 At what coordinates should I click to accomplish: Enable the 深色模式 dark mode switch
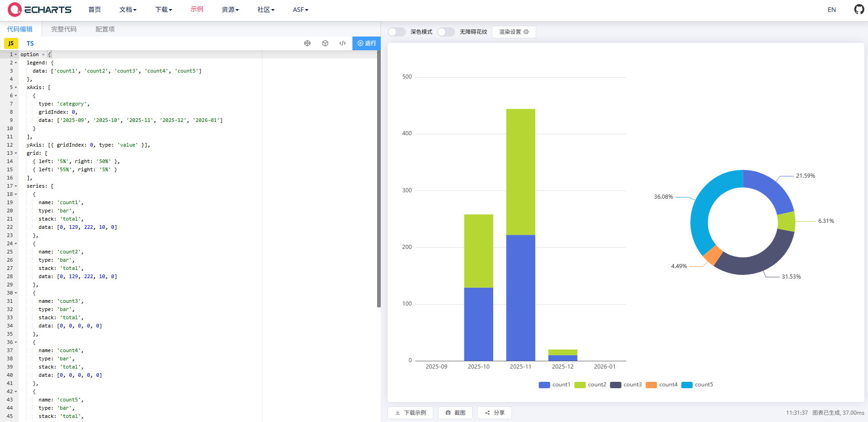[x=396, y=32]
